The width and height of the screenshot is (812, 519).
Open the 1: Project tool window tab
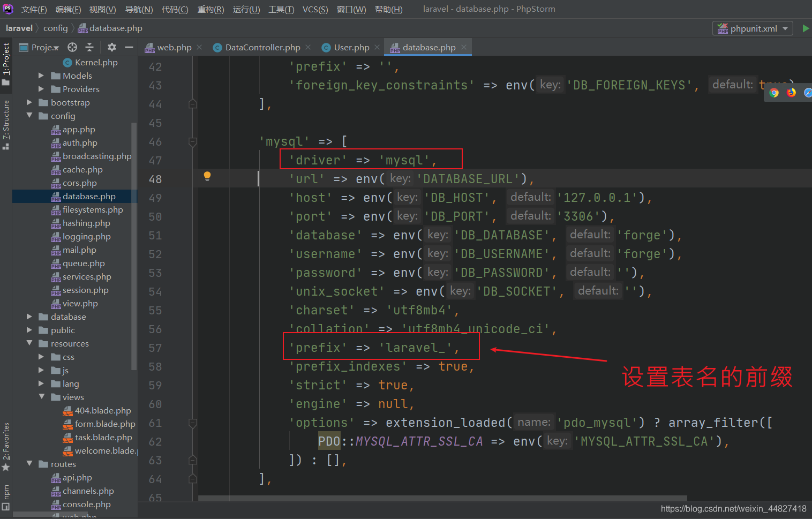click(6, 64)
